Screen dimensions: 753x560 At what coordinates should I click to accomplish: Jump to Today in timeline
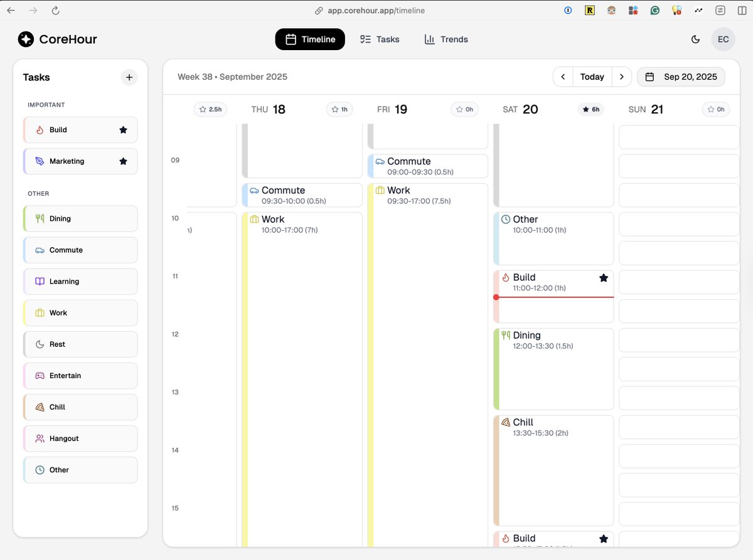(592, 77)
